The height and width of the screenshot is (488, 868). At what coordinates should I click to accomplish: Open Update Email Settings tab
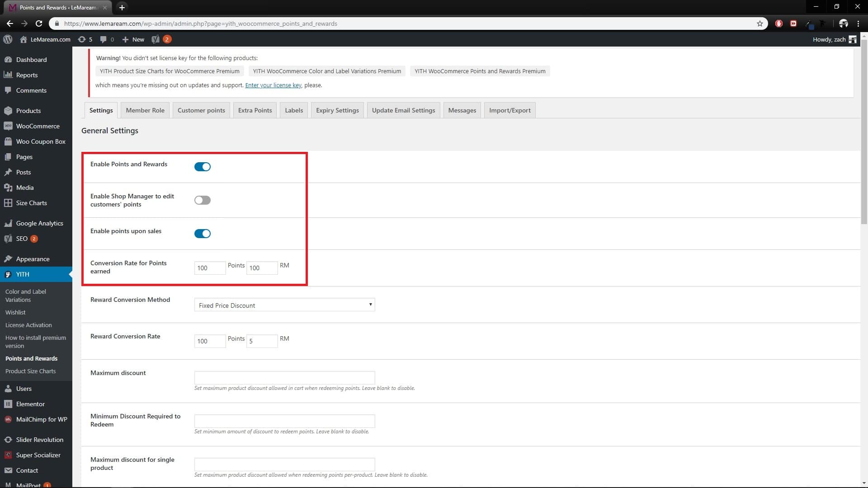pos(403,110)
